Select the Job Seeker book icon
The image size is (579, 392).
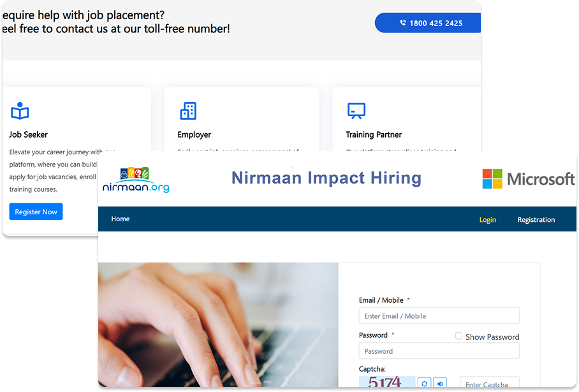coord(20,110)
